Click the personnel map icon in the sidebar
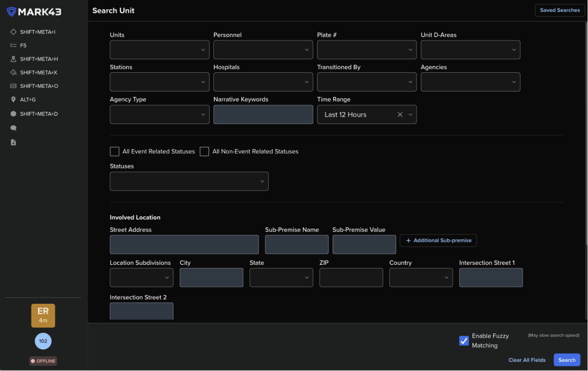Viewport: 588px width, 371px height. pos(13,58)
